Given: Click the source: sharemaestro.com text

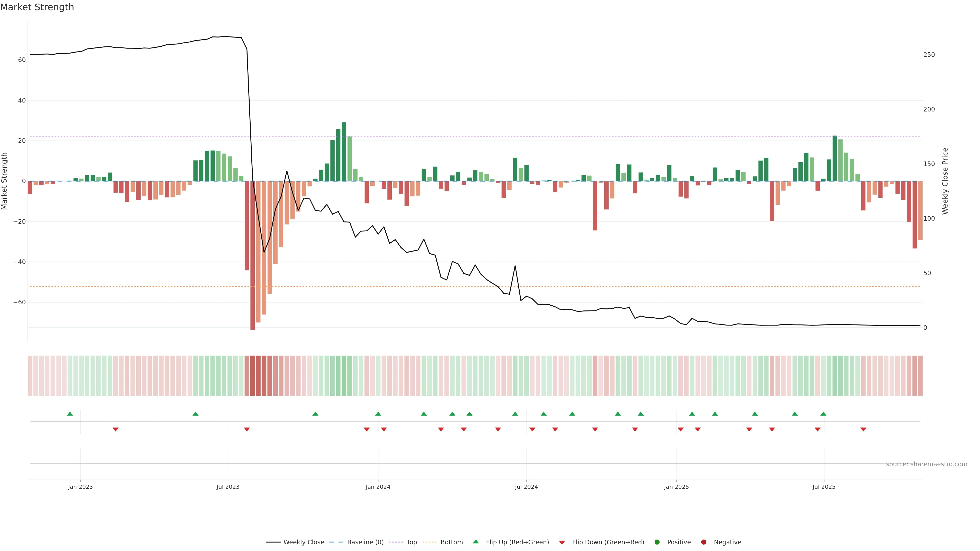Looking at the screenshot, I should pyautogui.click(x=926, y=464).
